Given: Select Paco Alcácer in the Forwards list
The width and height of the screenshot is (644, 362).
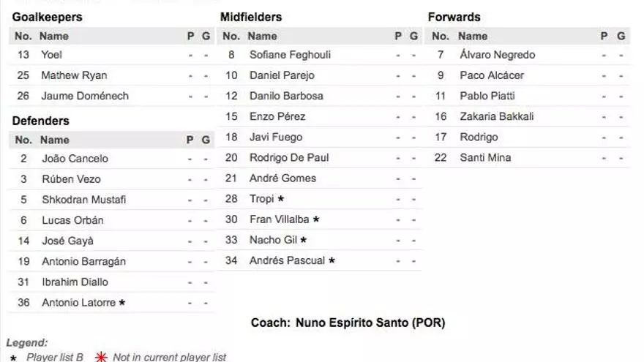Looking at the screenshot, I should click(491, 75).
